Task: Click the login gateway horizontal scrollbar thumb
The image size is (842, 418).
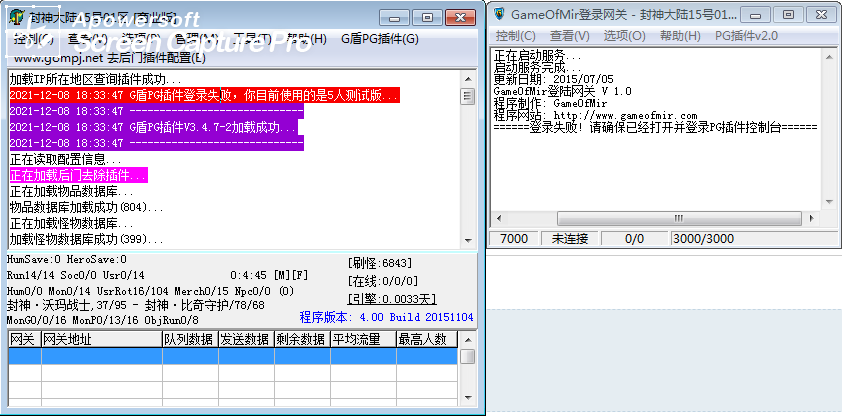Action: pos(679,219)
